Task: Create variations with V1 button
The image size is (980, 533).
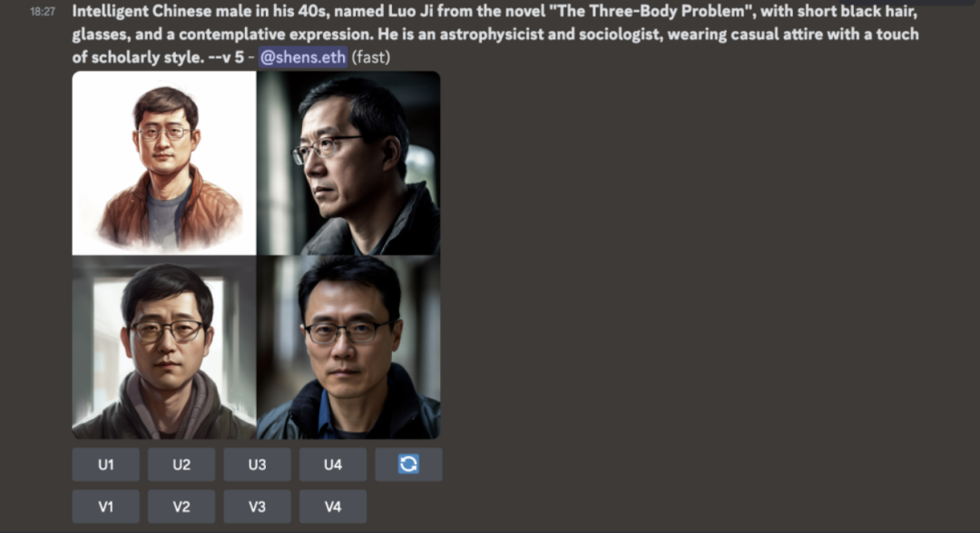Action: point(105,506)
